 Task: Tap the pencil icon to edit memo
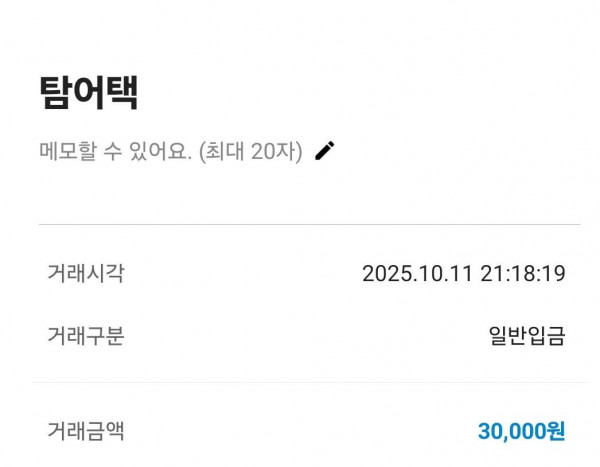click(x=324, y=151)
